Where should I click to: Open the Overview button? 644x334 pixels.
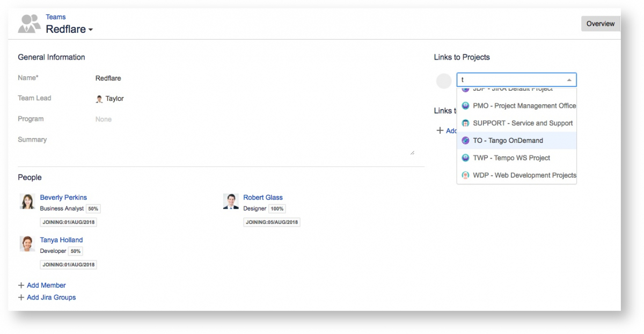tap(600, 24)
